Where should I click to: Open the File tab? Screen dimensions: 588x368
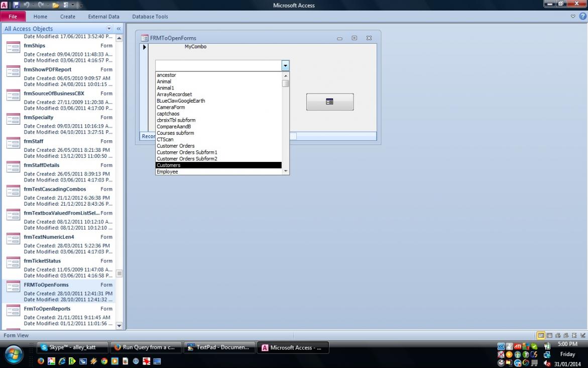click(x=13, y=17)
